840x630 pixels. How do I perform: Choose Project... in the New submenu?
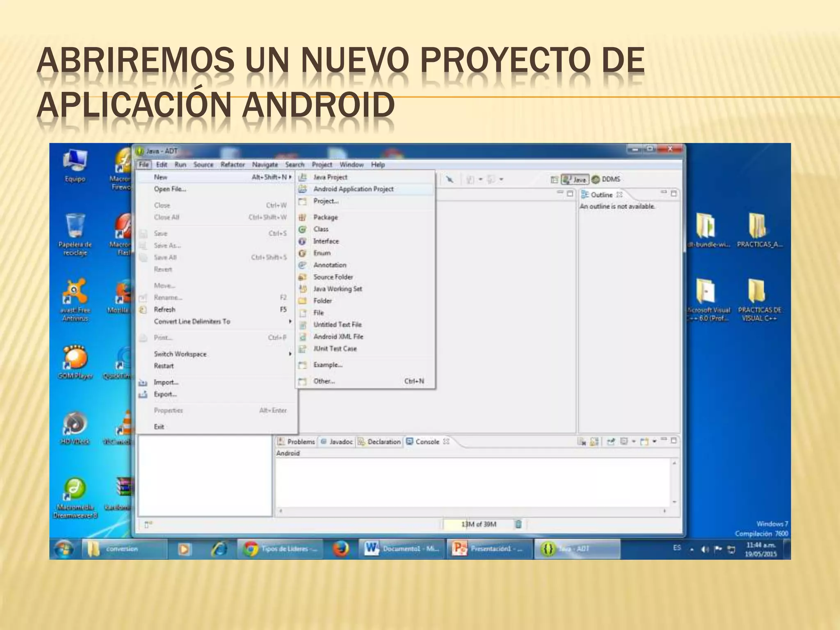click(365, 201)
